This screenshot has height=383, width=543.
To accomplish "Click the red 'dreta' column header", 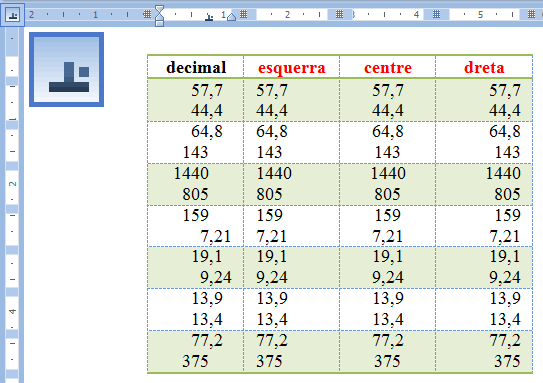I will (484, 68).
